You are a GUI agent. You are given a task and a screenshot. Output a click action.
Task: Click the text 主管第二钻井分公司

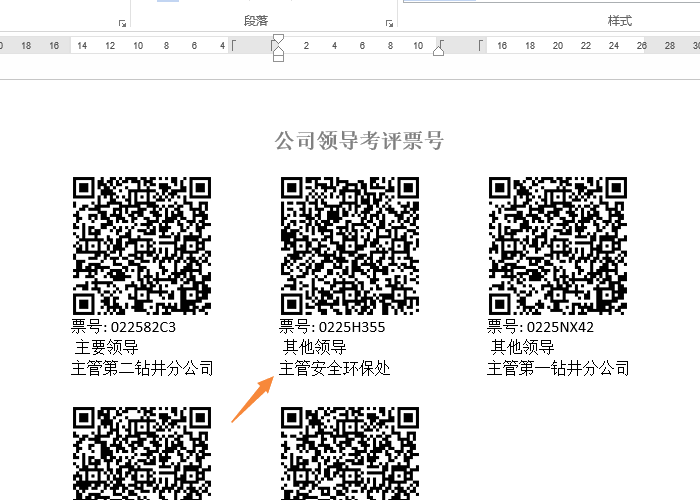pos(142,369)
